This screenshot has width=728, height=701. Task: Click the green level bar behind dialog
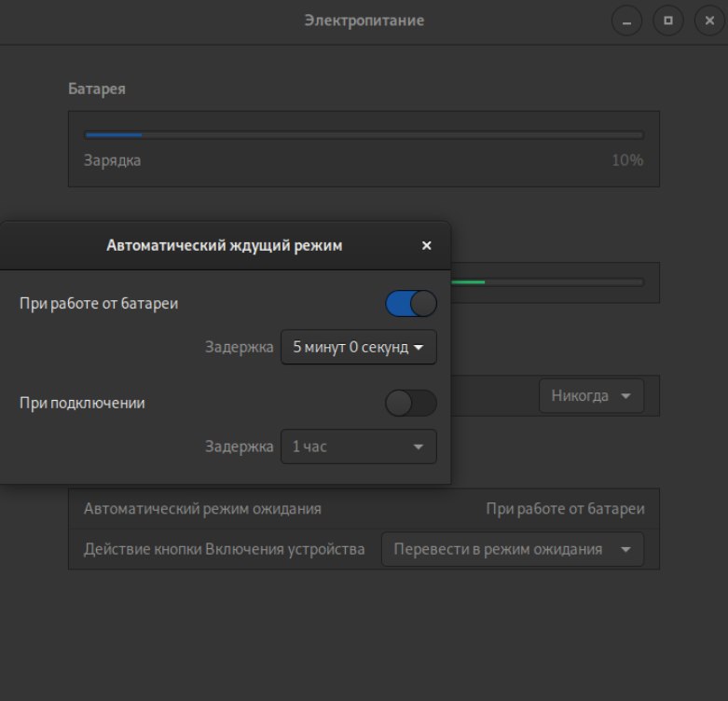coord(547,282)
